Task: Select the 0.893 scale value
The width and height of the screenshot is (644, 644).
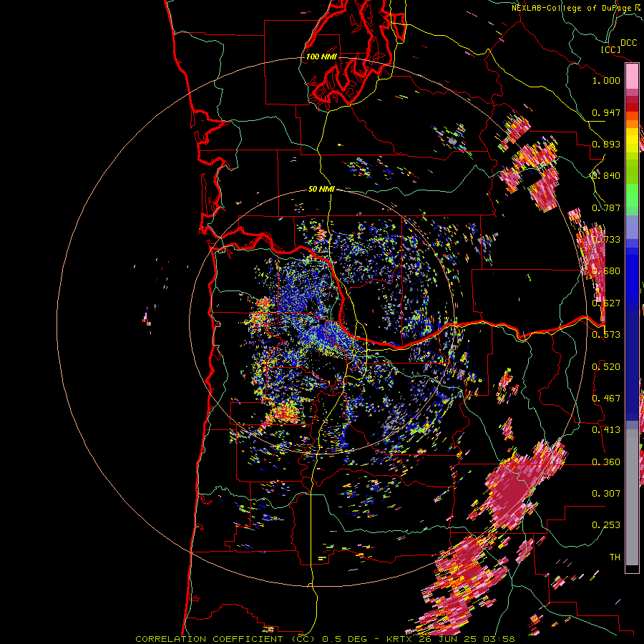Action: 606,144
